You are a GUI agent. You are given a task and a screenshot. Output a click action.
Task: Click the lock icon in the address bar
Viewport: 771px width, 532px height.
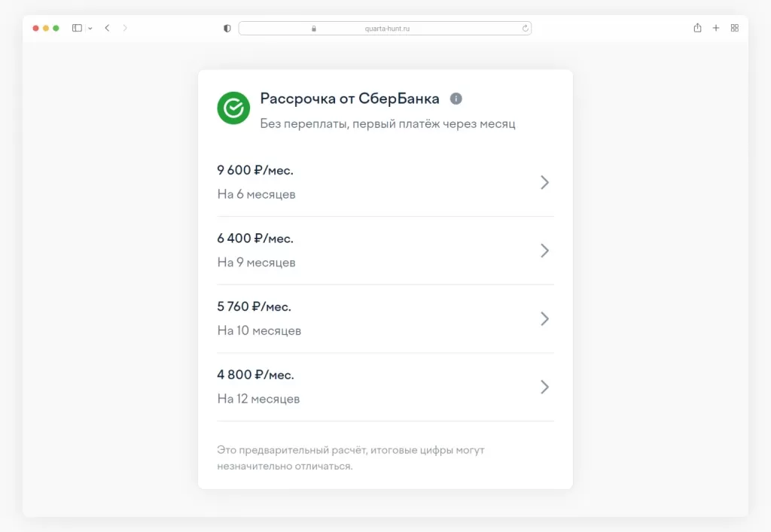coord(314,29)
